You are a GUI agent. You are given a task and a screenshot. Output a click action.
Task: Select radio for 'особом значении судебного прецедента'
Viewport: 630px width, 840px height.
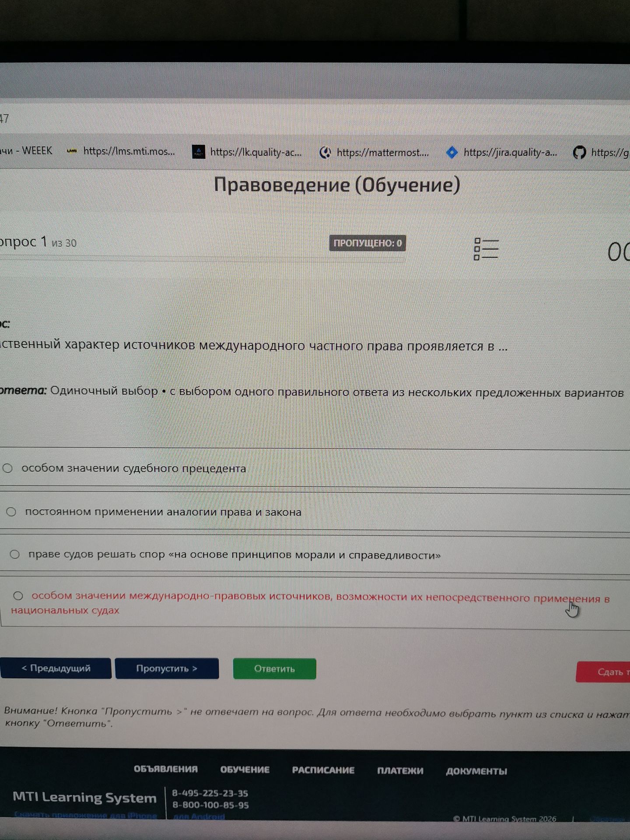[7, 468]
